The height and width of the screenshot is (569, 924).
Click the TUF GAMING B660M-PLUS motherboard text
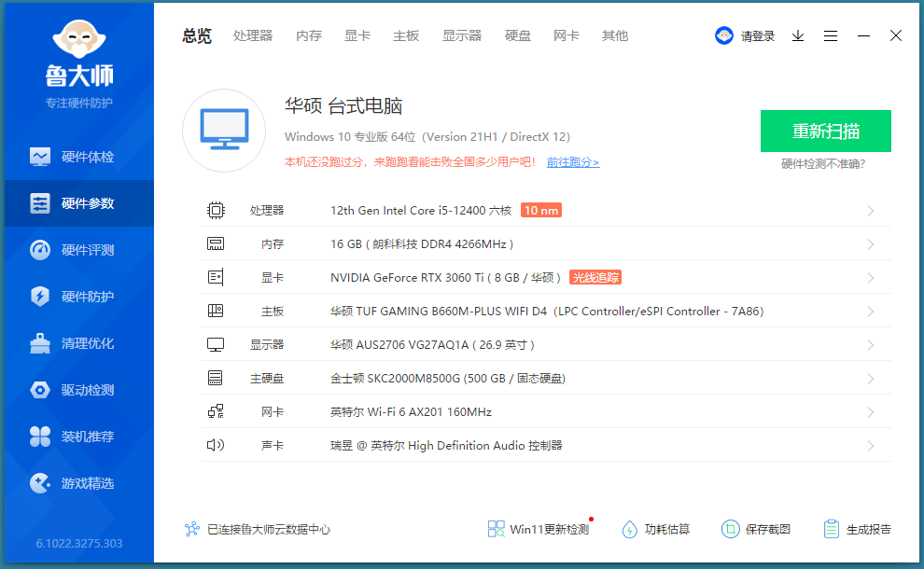[547, 311]
